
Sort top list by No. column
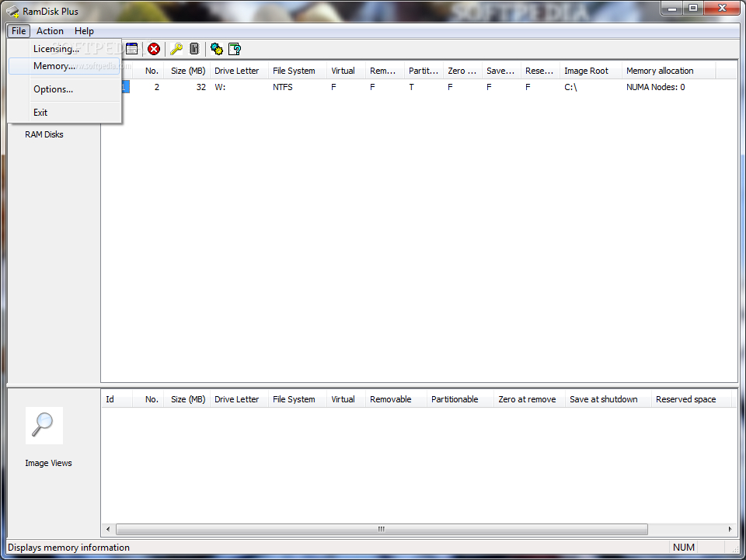[149, 71]
